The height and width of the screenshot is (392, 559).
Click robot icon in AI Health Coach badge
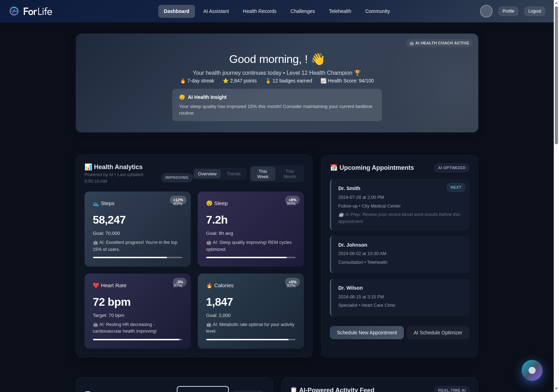pyautogui.click(x=412, y=43)
